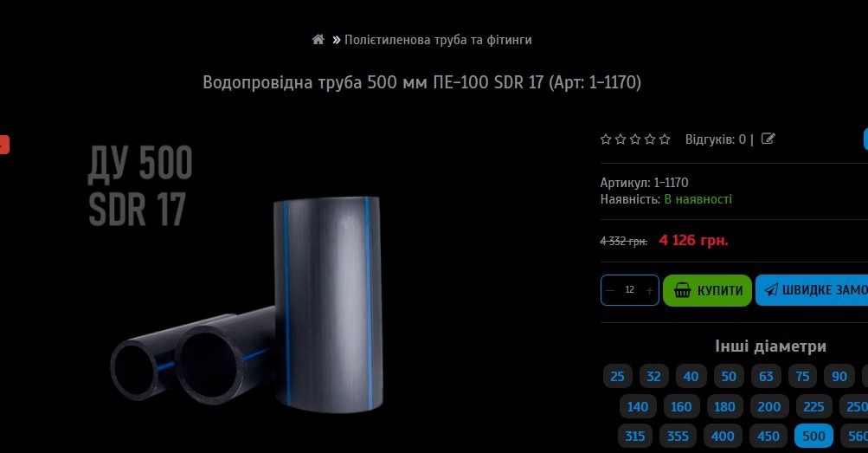Focus the quantity field showing 12
The image size is (868, 453).
(629, 289)
